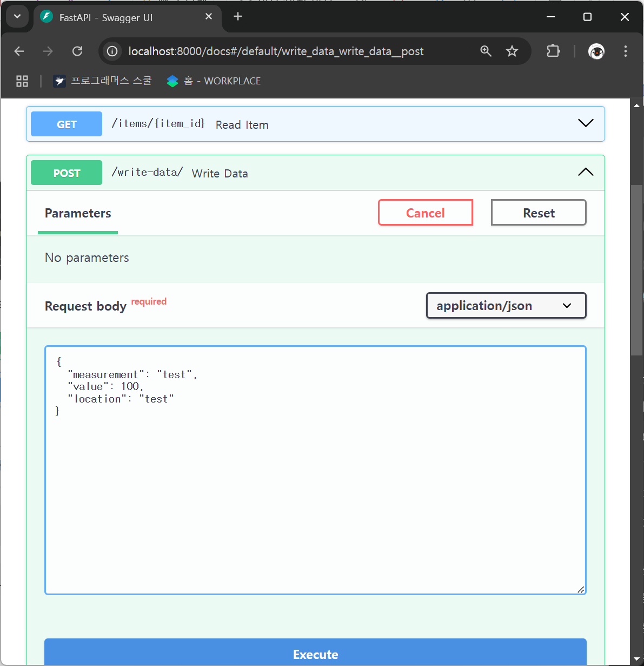Screen dimensions: 644x666
Task: Select the Parameters tab
Action: pos(78,214)
